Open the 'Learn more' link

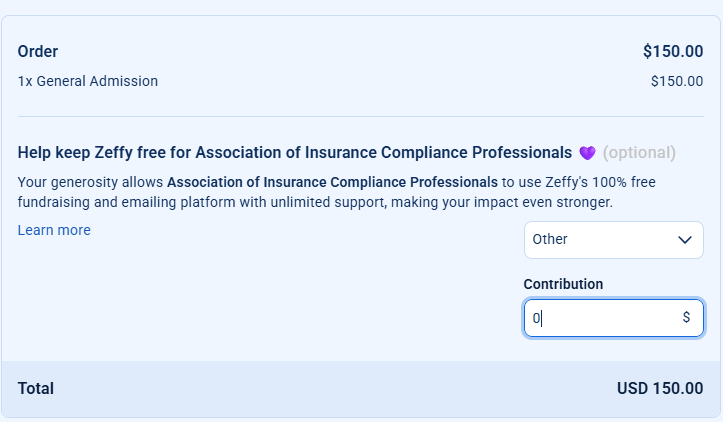54,230
